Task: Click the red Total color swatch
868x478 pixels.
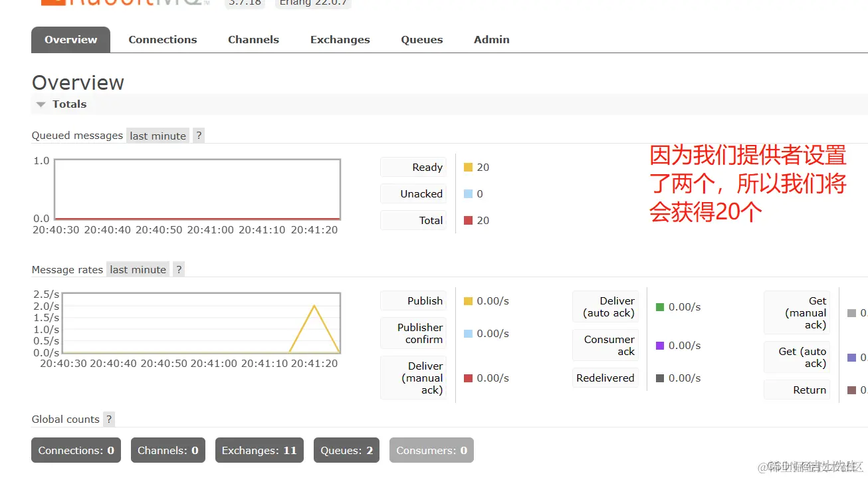Action: tap(468, 221)
